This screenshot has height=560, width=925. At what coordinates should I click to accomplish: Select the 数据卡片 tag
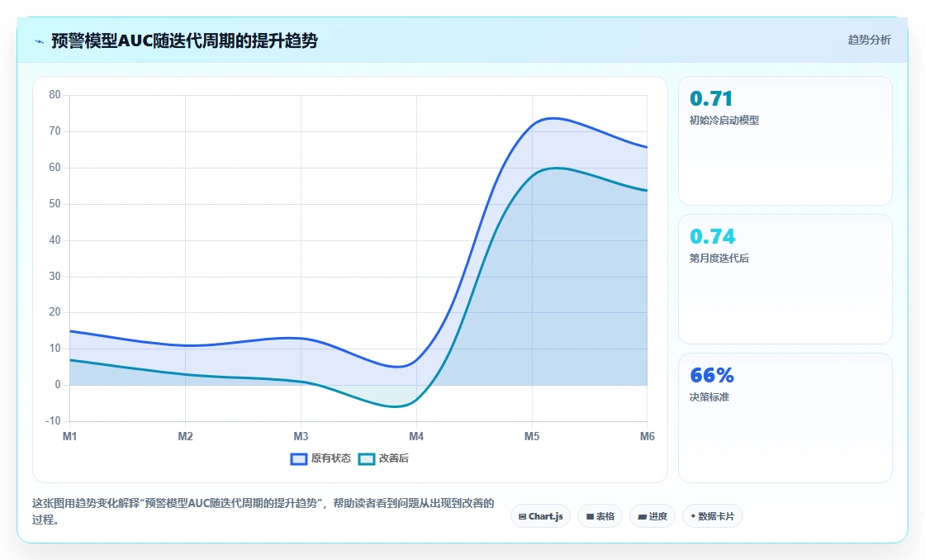pos(713,516)
